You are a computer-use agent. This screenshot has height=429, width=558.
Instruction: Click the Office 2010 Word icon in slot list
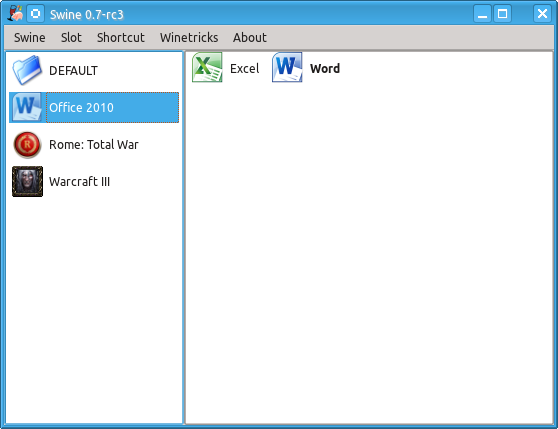pyautogui.click(x=27, y=107)
